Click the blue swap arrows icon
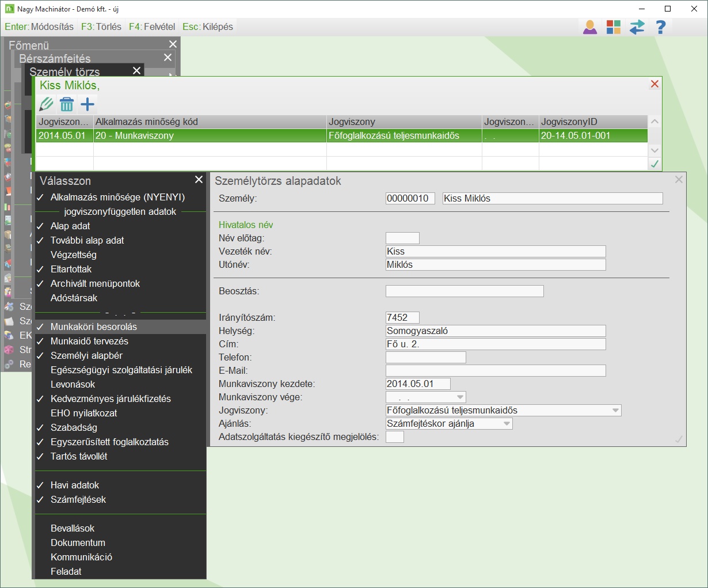Viewport: 708px width, 588px height. [x=637, y=27]
